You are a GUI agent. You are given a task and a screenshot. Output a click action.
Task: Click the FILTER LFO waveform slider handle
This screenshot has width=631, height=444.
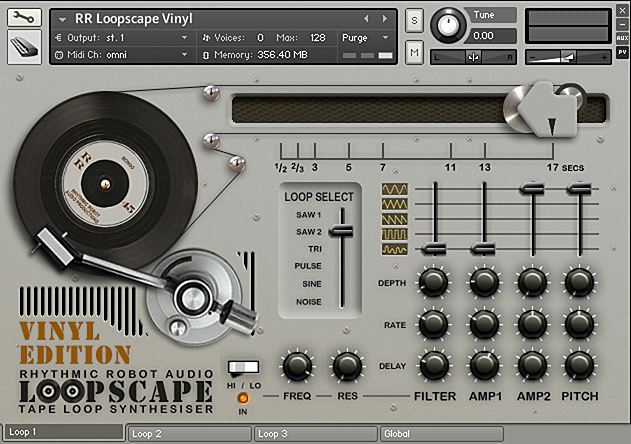click(x=434, y=249)
